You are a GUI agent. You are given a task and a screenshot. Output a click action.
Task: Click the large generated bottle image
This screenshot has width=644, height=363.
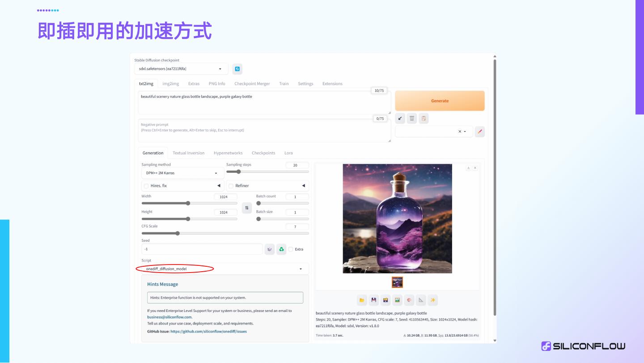tap(397, 218)
